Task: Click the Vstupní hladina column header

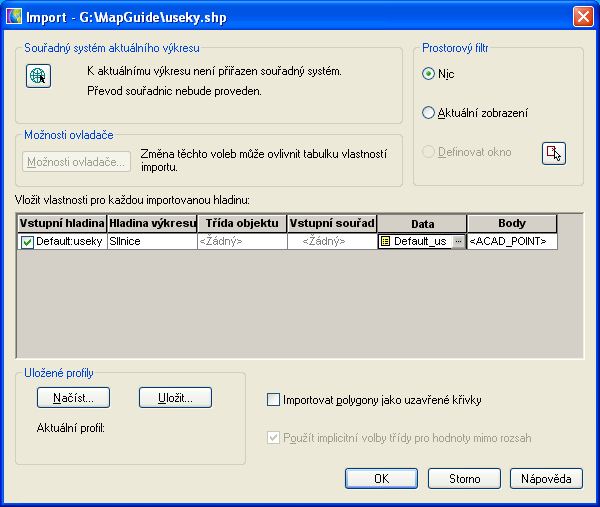Action: click(62, 223)
